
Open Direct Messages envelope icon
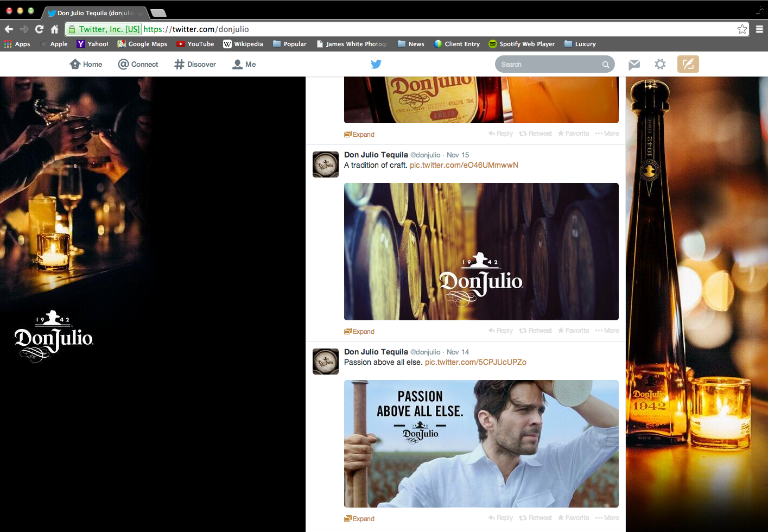pos(634,65)
